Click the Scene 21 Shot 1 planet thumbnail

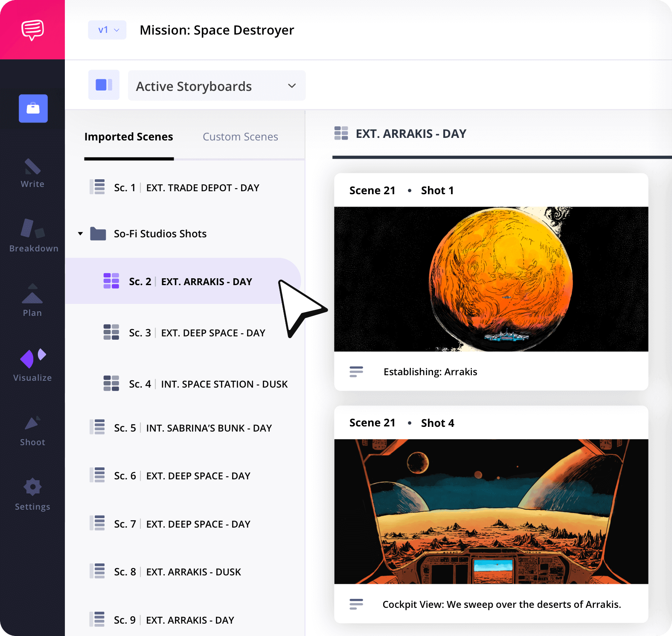coord(491,279)
